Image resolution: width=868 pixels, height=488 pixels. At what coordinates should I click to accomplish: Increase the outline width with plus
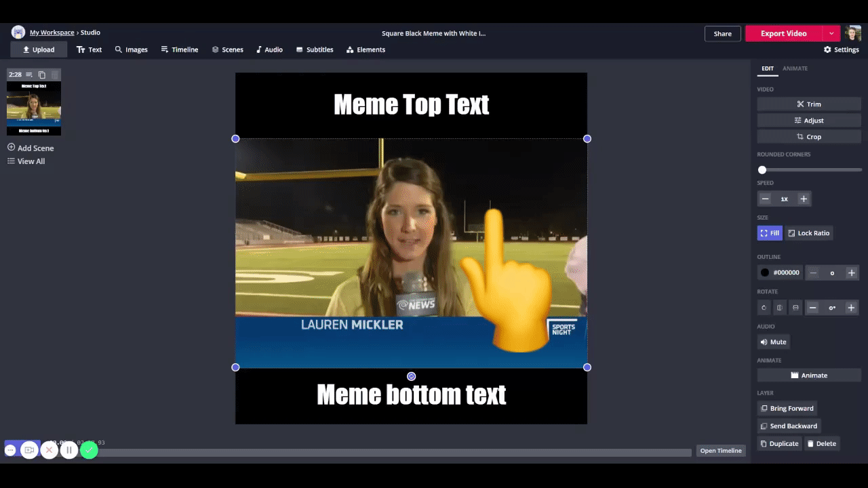(852, 272)
